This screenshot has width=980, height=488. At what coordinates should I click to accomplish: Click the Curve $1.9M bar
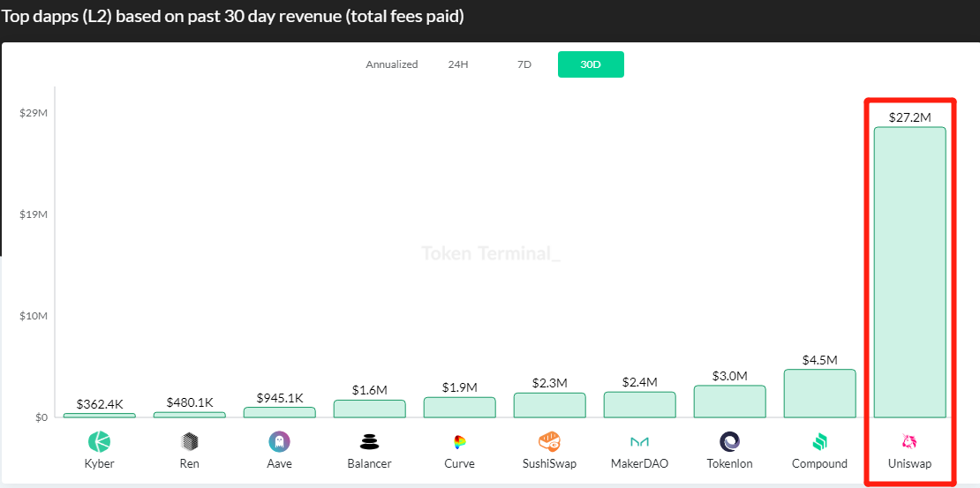tap(459, 408)
